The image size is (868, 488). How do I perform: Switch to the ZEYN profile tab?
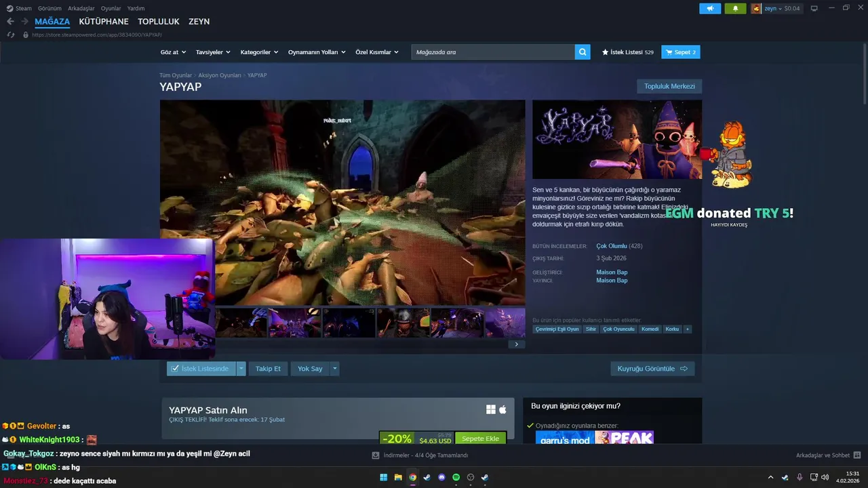click(x=199, y=22)
